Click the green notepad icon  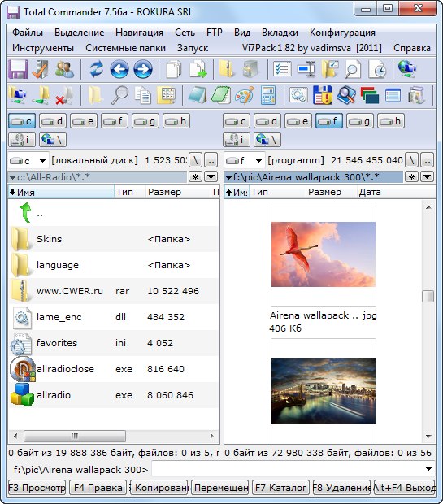click(221, 95)
